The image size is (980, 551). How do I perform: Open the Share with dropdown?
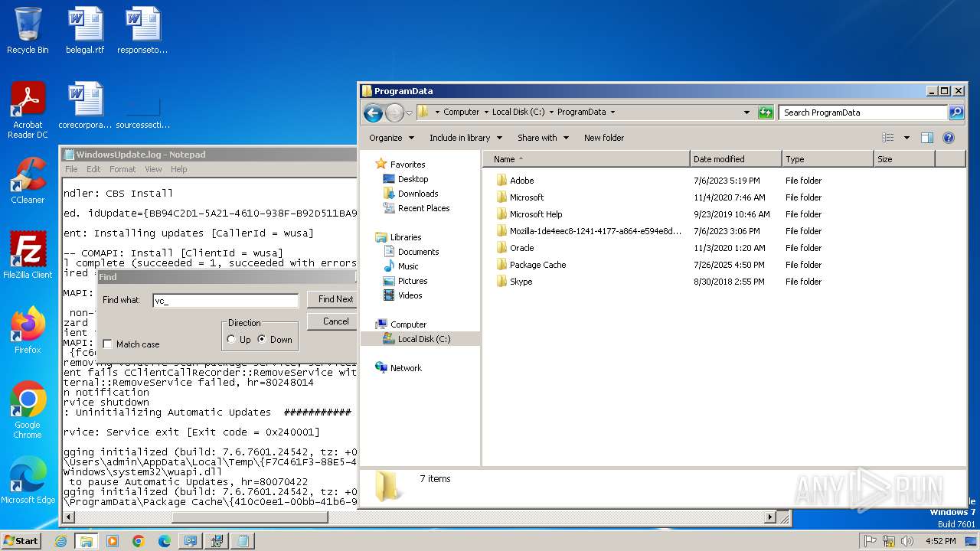[x=543, y=138]
